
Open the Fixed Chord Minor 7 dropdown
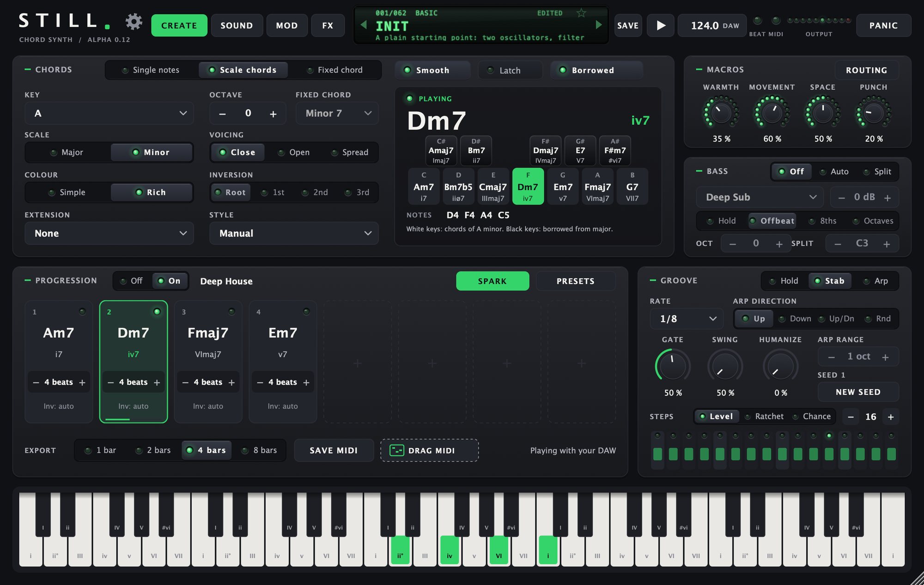[x=337, y=113]
